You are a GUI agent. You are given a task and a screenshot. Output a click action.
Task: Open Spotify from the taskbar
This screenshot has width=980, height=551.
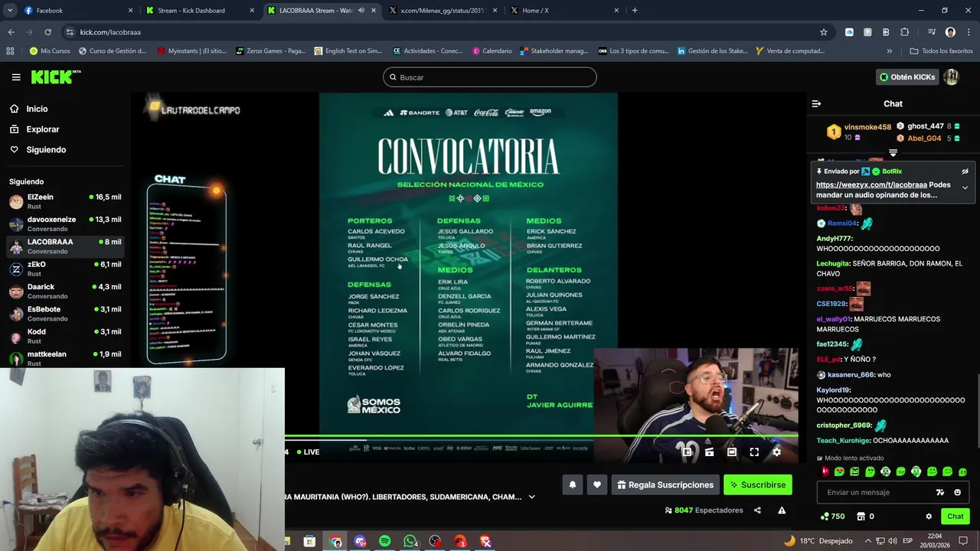coord(385,542)
